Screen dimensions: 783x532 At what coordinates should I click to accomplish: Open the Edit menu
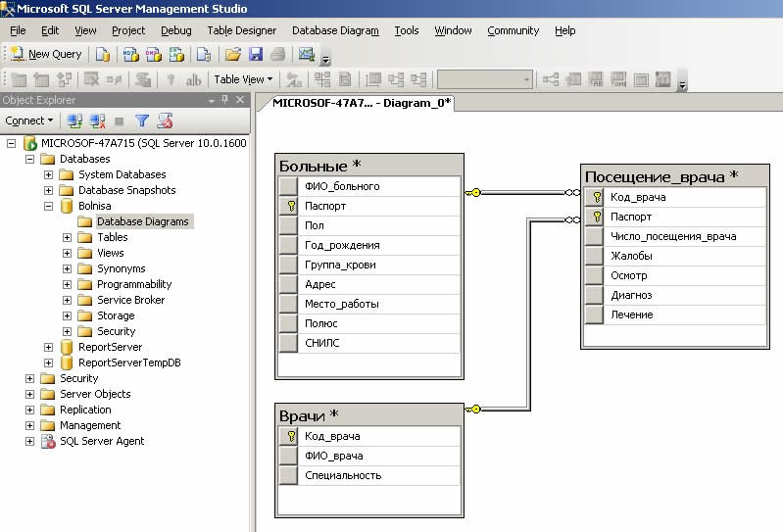click(50, 31)
